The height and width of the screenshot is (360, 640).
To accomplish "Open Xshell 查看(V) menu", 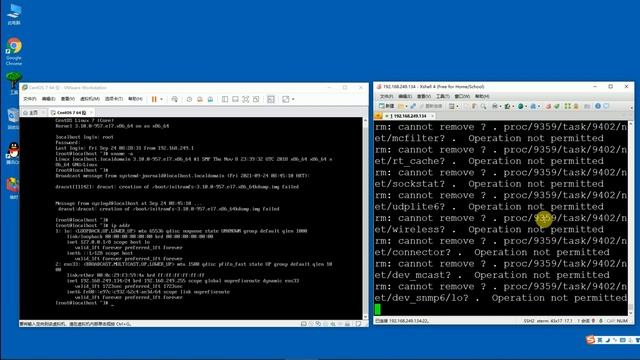I will 424,96.
